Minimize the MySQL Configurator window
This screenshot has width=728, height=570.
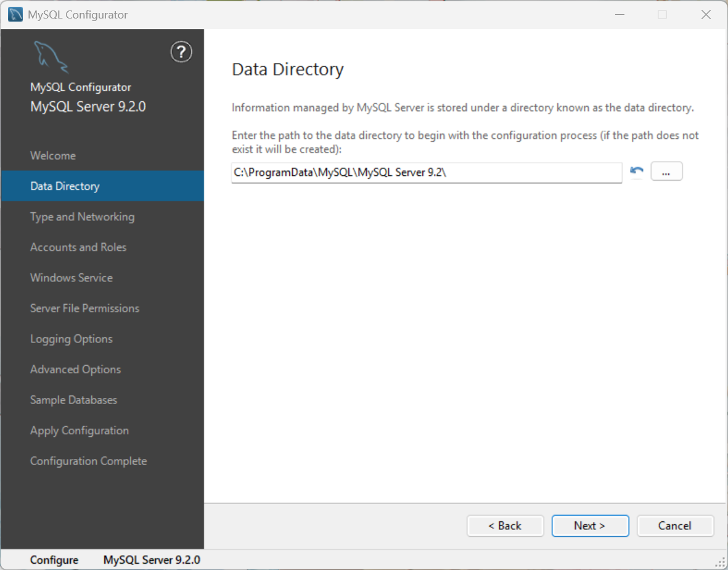pos(620,14)
